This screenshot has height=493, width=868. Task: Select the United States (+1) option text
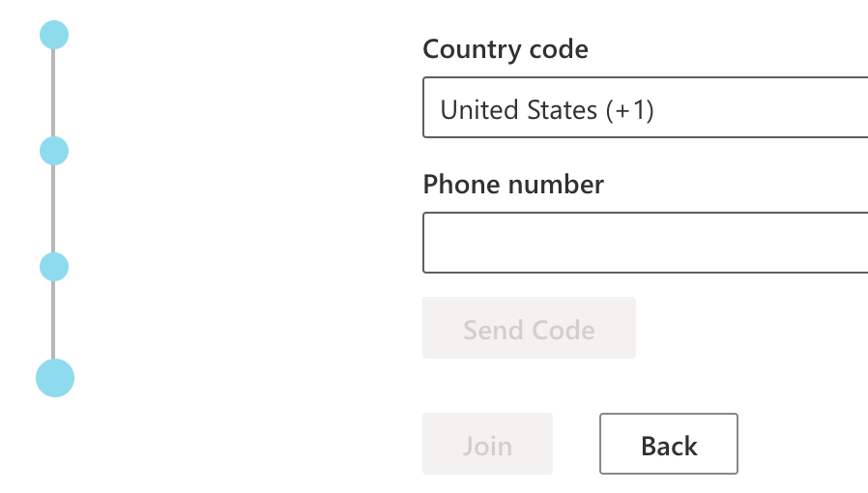click(x=547, y=110)
